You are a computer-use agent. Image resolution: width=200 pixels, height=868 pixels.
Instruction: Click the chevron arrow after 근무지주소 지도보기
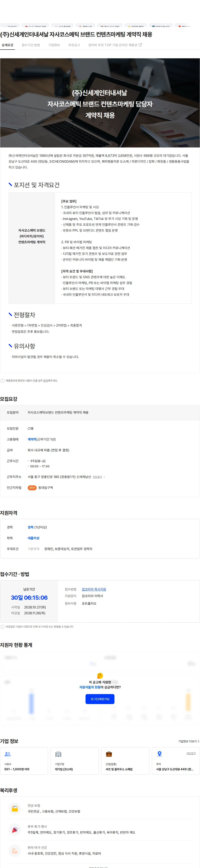[104, 477]
